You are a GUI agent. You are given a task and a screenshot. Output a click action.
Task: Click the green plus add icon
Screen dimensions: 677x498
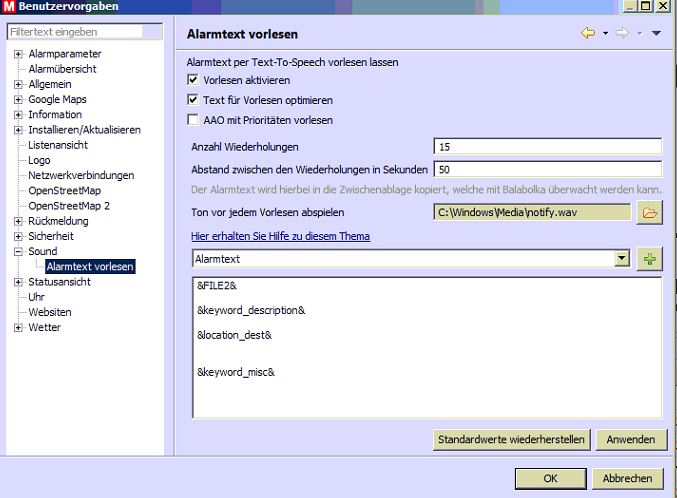pyautogui.click(x=650, y=259)
